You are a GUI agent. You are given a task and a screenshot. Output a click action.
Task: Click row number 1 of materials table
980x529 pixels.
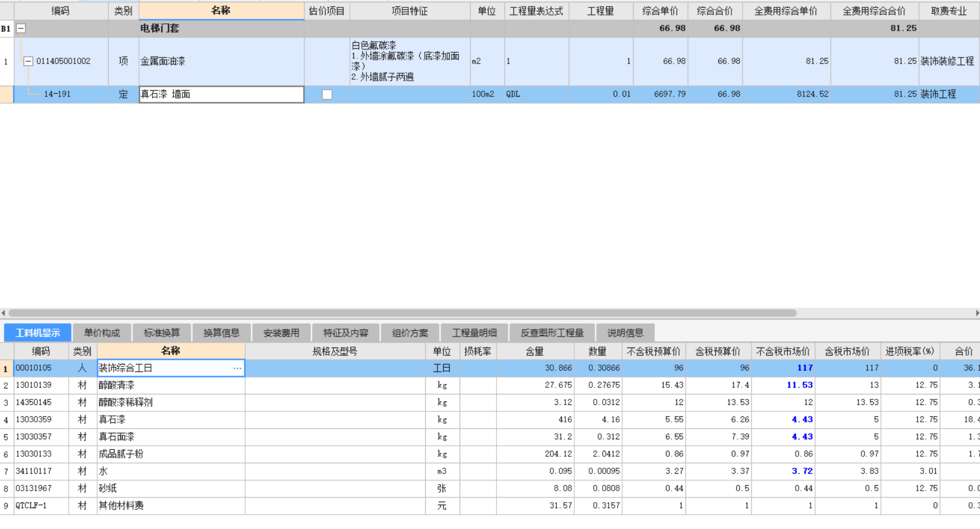click(6, 369)
